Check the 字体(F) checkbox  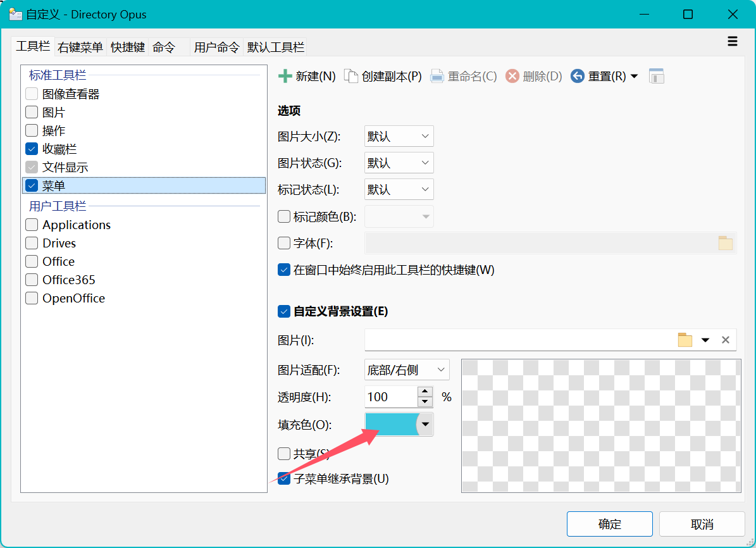[x=284, y=243]
